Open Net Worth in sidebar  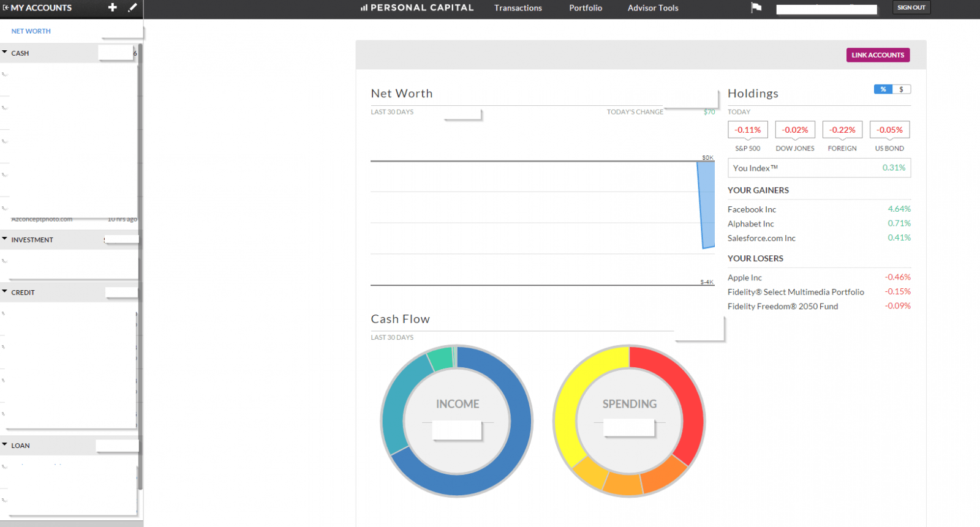[x=31, y=31]
